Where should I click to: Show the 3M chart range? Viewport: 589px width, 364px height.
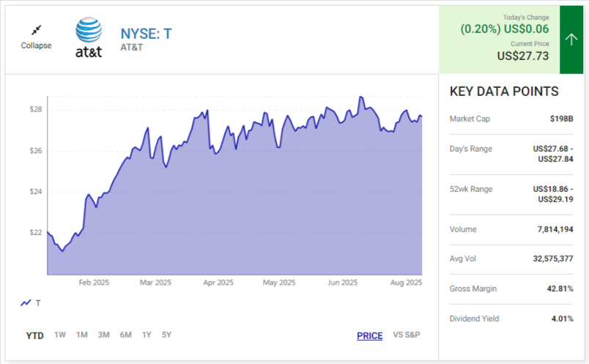click(x=104, y=335)
